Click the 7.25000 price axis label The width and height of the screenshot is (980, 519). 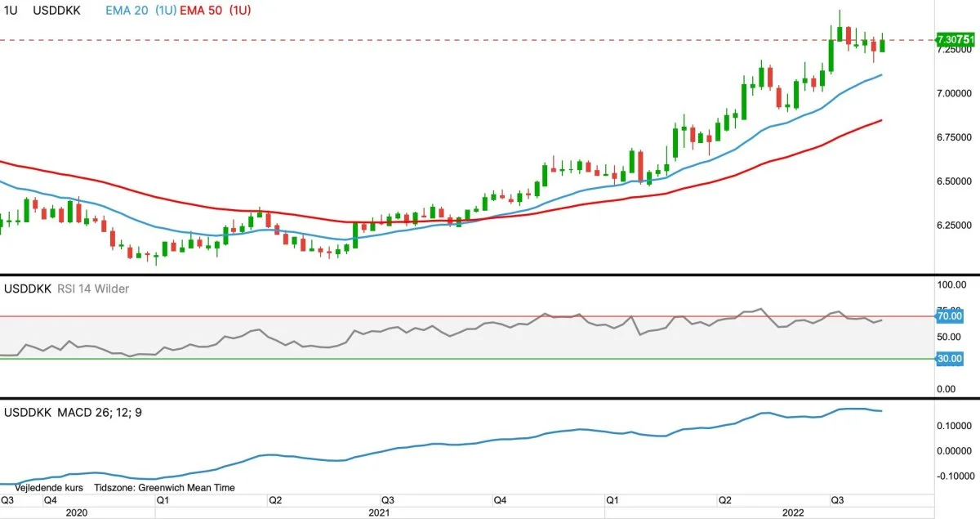[x=954, y=50]
